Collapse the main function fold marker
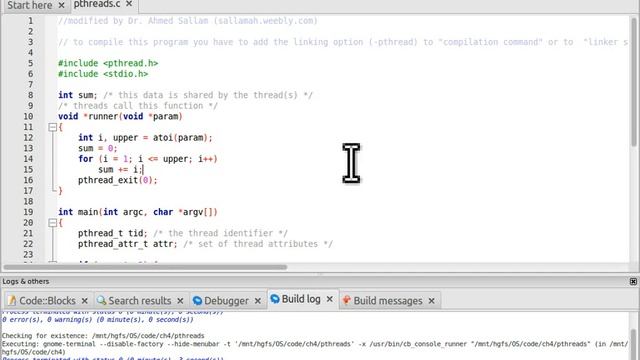The height and width of the screenshot is (360, 640). tap(52, 223)
